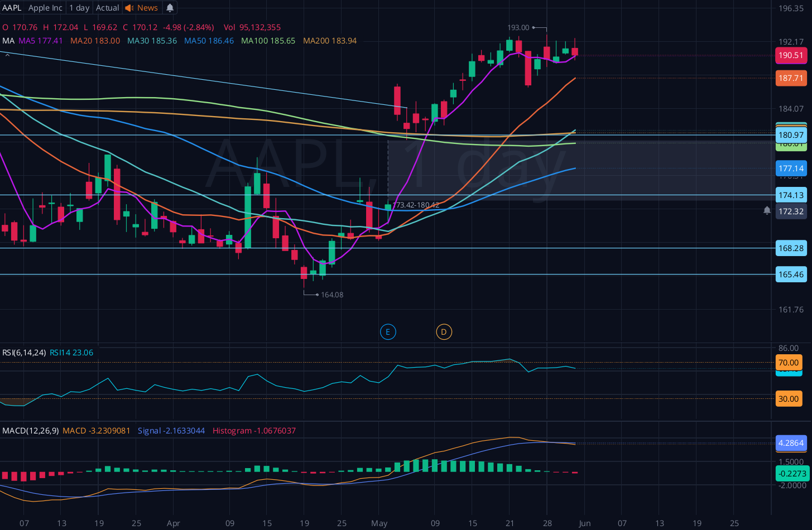812x530 pixels.
Task: Collapse indicator legend with the caret arrow
Action: (x=7, y=55)
